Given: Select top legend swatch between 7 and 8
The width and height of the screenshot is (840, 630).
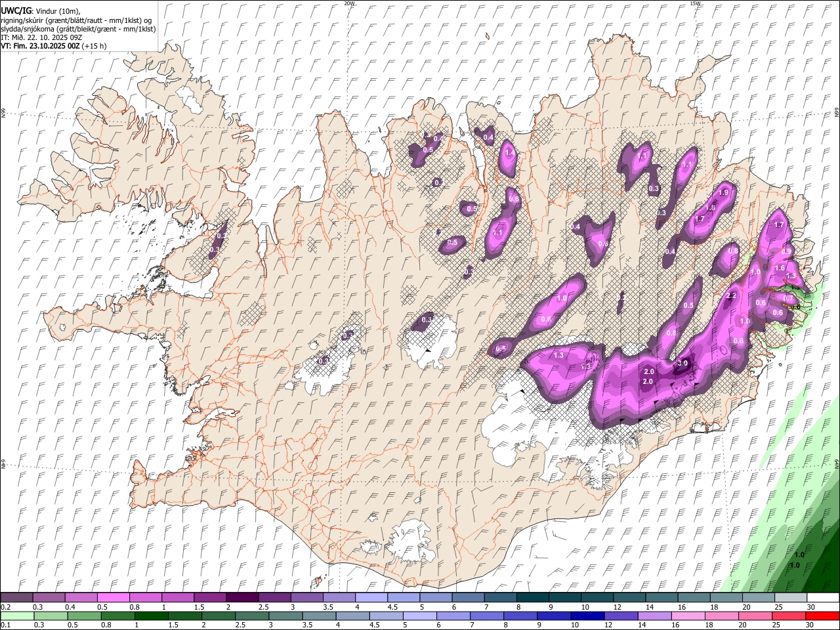Looking at the screenshot, I should pos(500,597).
